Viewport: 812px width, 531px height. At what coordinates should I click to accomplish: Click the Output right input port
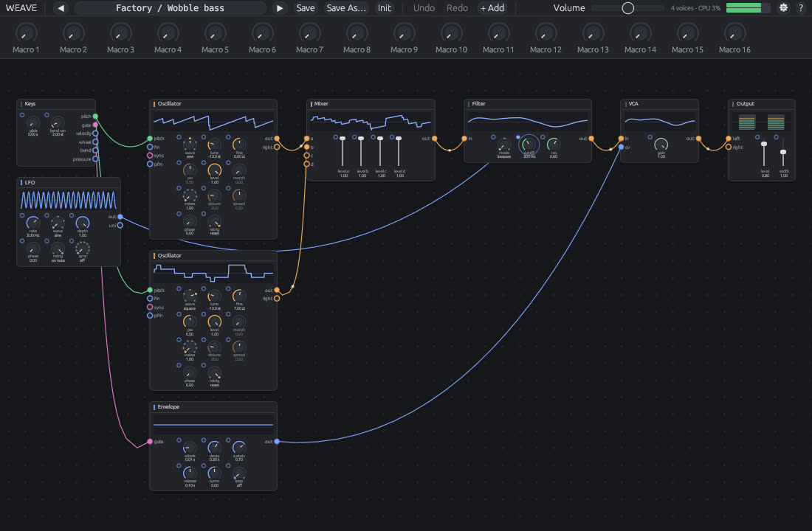point(729,147)
